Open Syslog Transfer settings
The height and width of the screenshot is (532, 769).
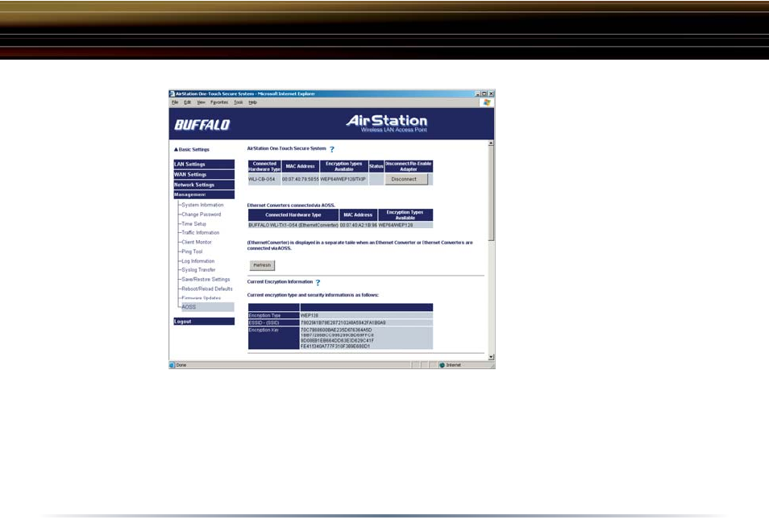tap(198, 270)
